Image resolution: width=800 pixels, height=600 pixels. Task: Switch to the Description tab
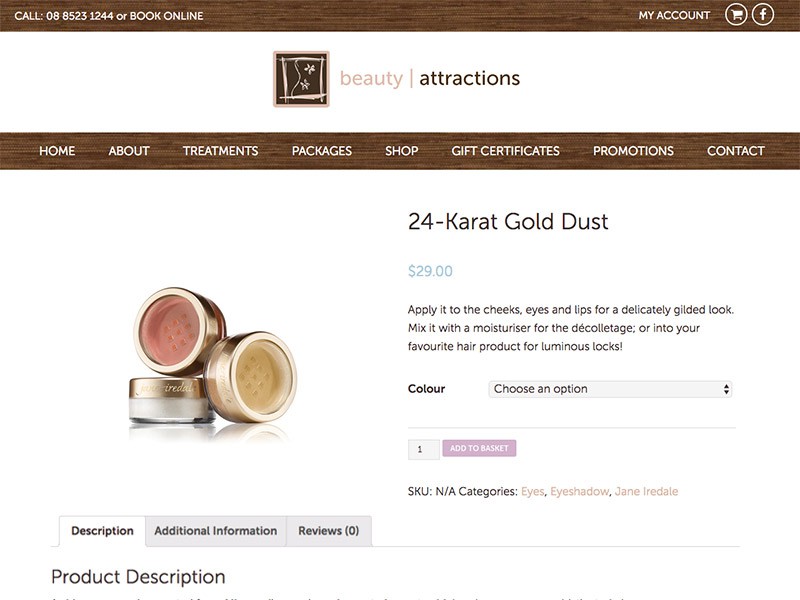click(x=103, y=531)
